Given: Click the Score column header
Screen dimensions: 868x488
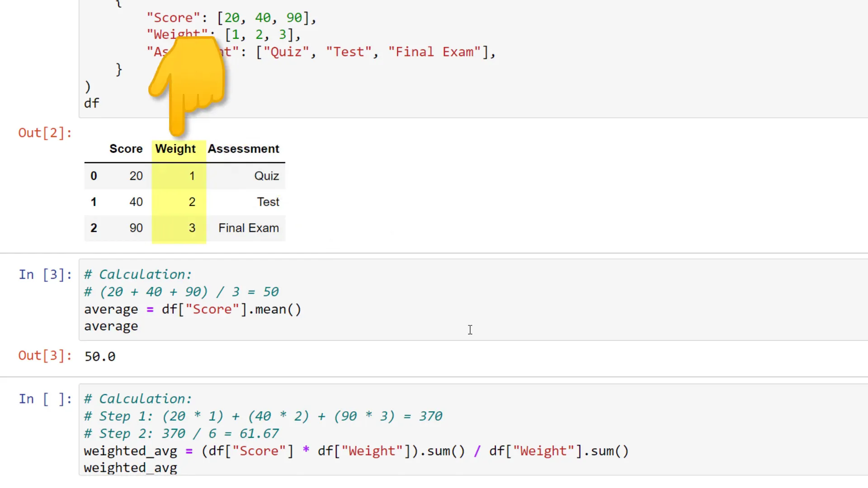Looking at the screenshot, I should 126,149.
